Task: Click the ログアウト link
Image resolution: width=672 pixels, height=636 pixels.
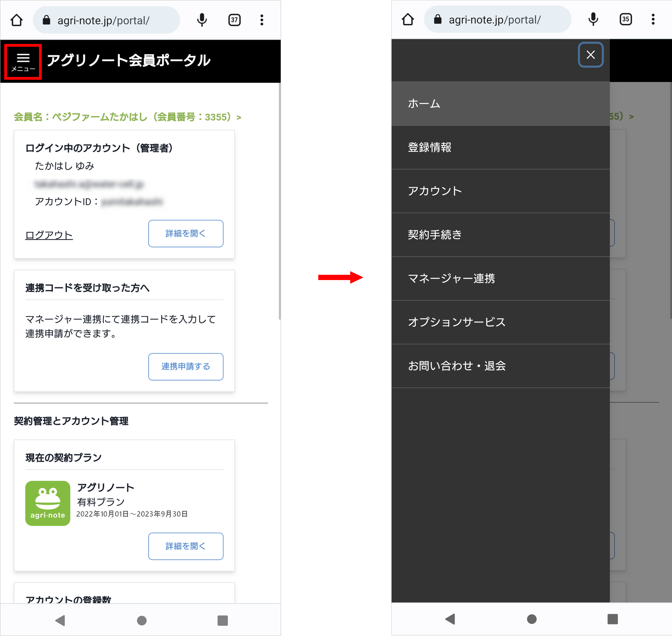Action: pos(49,235)
